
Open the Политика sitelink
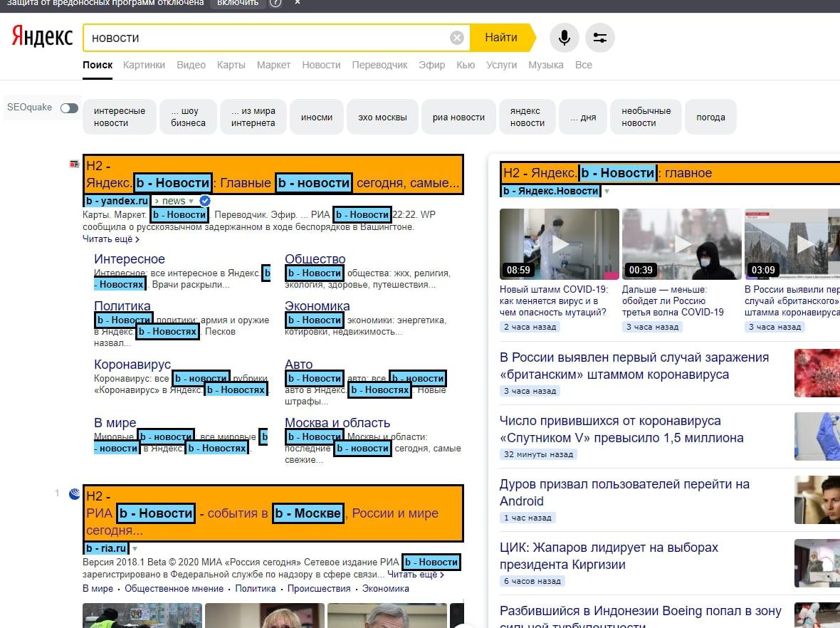pos(122,306)
